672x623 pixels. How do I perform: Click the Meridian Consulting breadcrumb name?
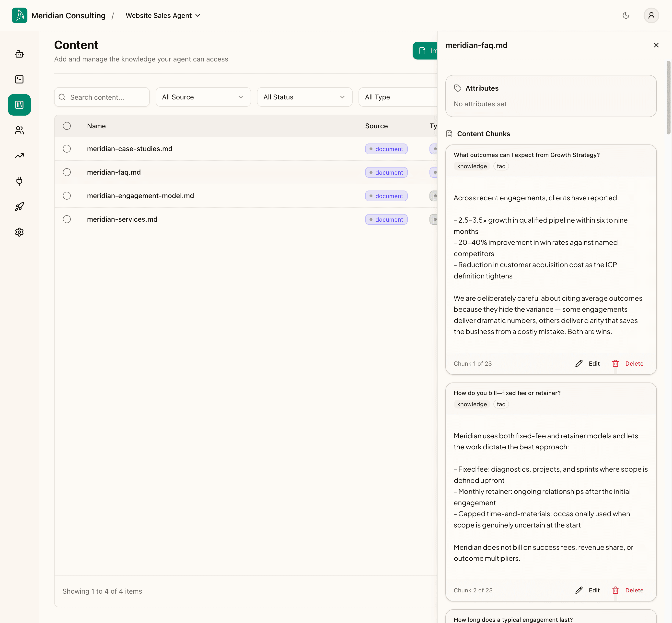click(x=68, y=15)
